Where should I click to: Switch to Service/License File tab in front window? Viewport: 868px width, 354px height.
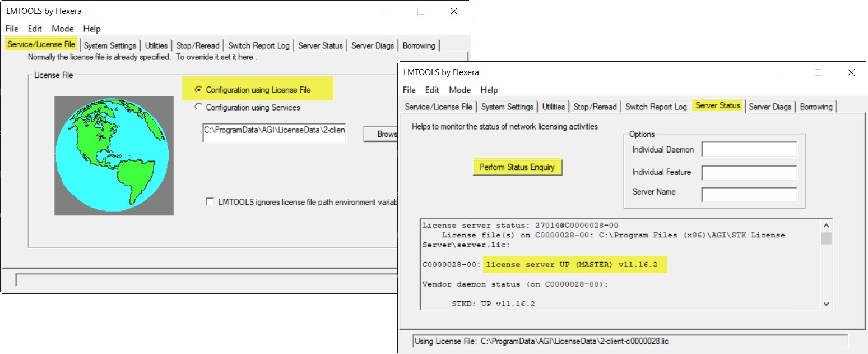(x=439, y=107)
